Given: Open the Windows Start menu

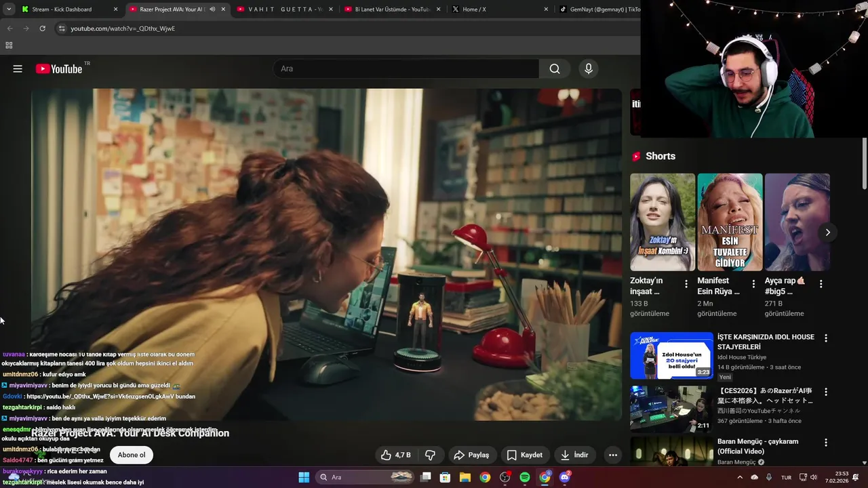Looking at the screenshot, I should (x=304, y=477).
